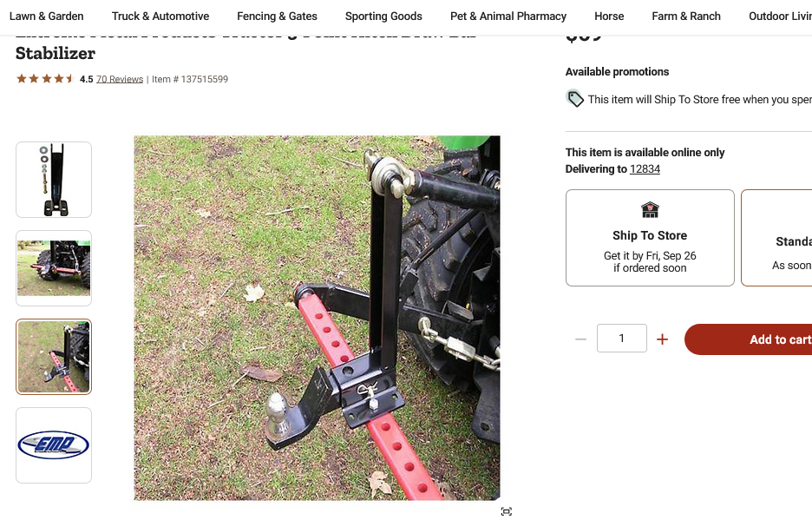Change delivery ZIP code 12834
The image size is (812, 520).
click(645, 169)
